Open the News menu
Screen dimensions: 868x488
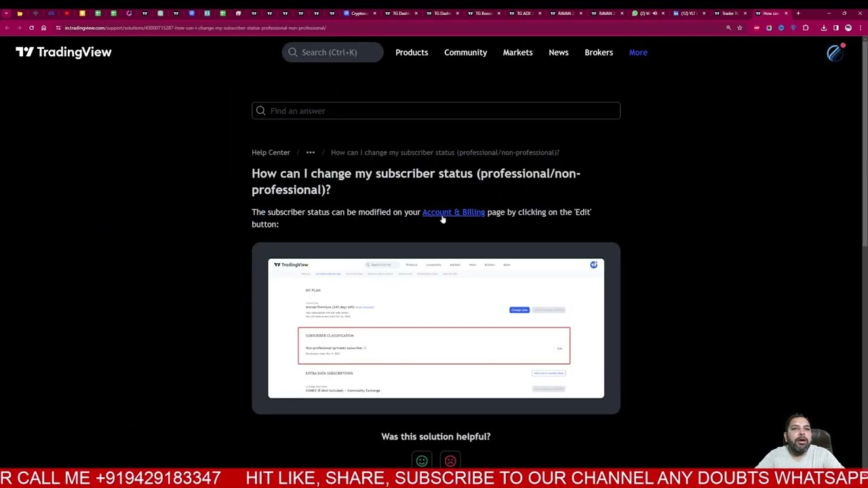pyautogui.click(x=558, y=52)
